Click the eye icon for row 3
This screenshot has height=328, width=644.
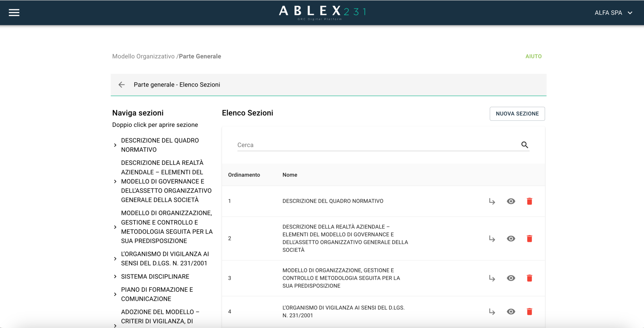[511, 278]
